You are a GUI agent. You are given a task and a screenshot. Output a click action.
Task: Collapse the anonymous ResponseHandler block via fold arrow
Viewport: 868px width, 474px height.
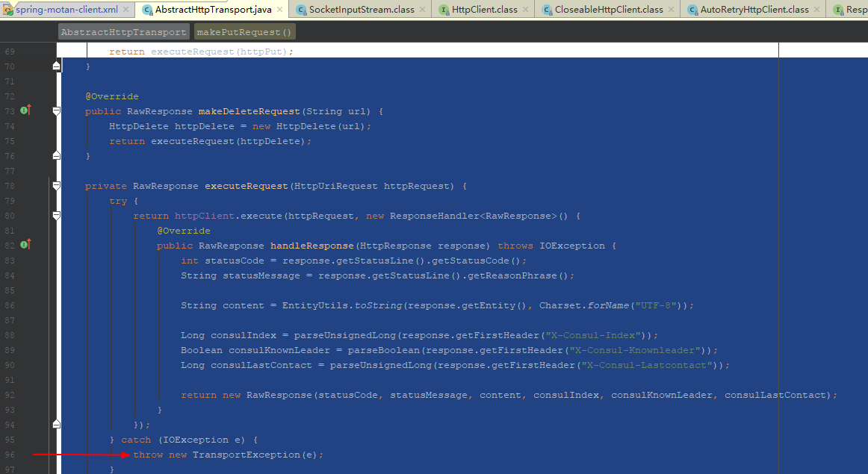(55, 214)
